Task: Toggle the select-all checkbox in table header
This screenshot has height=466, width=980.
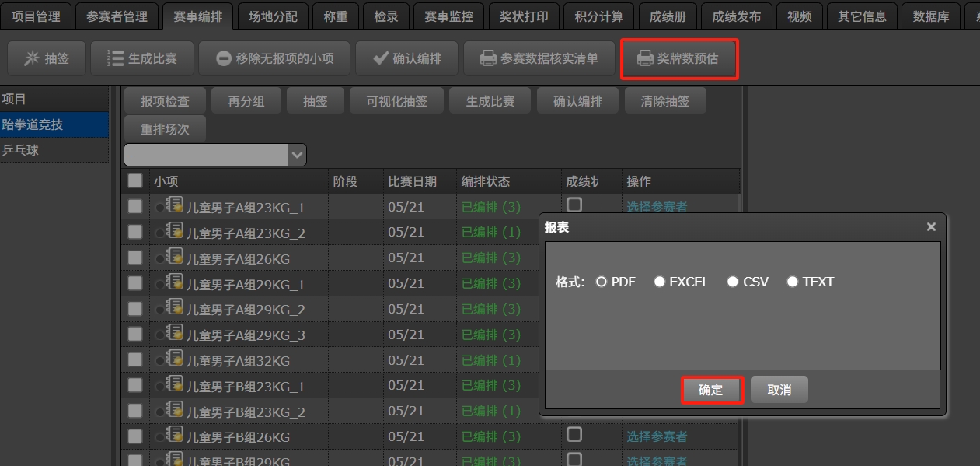Action: click(135, 180)
